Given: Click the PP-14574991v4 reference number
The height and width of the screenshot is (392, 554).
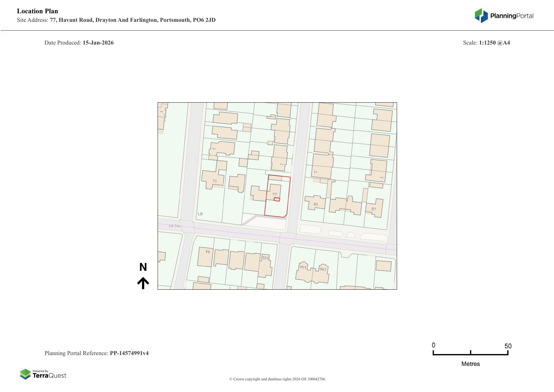Looking at the screenshot, I should click(x=129, y=353).
